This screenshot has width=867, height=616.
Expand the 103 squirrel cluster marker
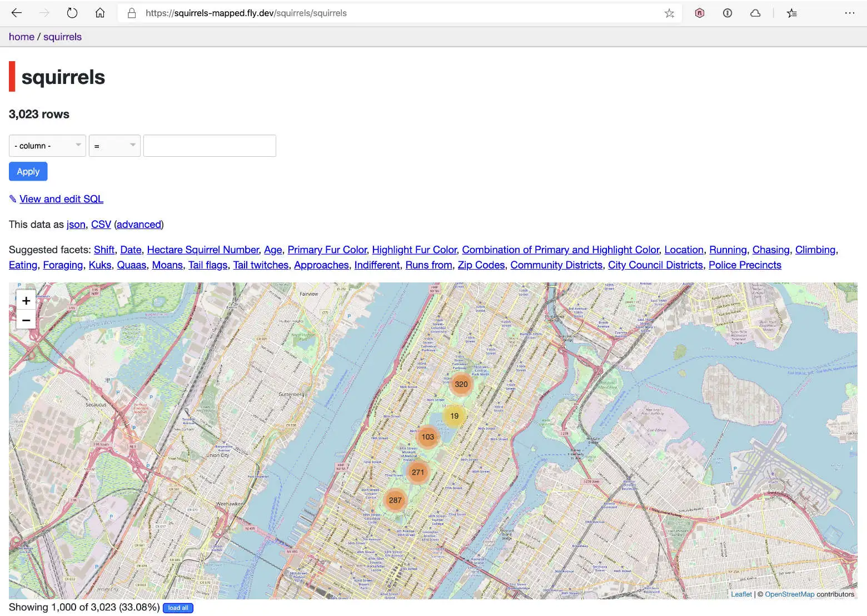coord(427,437)
